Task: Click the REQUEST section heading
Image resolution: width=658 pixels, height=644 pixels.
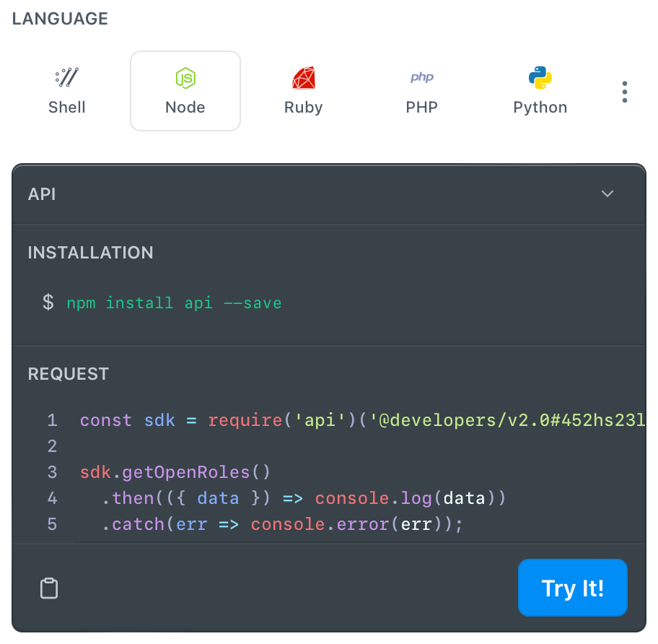Action: click(69, 374)
